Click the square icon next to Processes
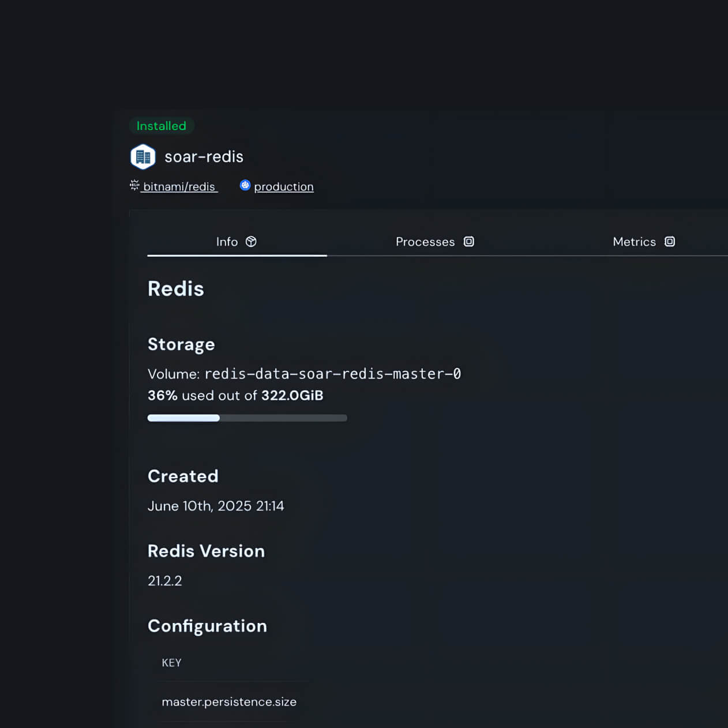 tap(469, 242)
